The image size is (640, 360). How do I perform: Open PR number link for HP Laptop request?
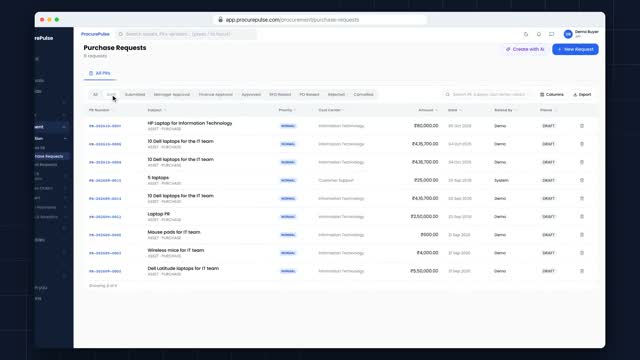click(x=105, y=126)
